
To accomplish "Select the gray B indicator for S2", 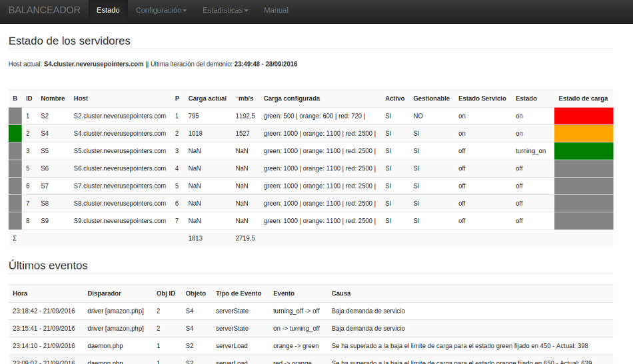I will pos(15,116).
